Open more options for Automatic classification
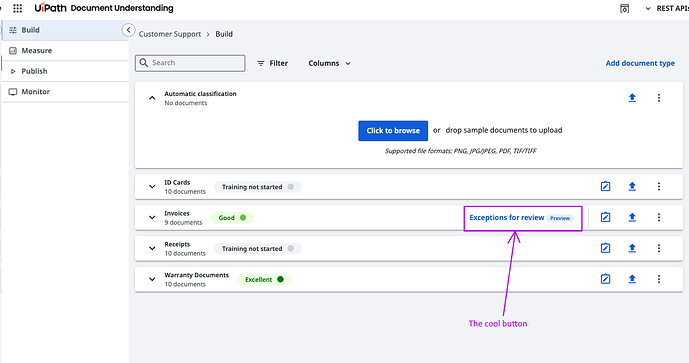The height and width of the screenshot is (363, 689). pos(659,98)
